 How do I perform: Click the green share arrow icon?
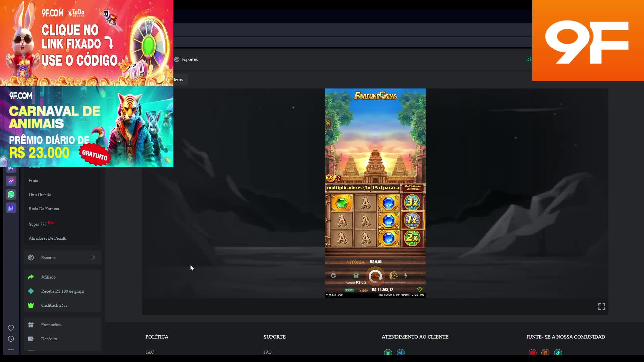pyautogui.click(x=31, y=277)
